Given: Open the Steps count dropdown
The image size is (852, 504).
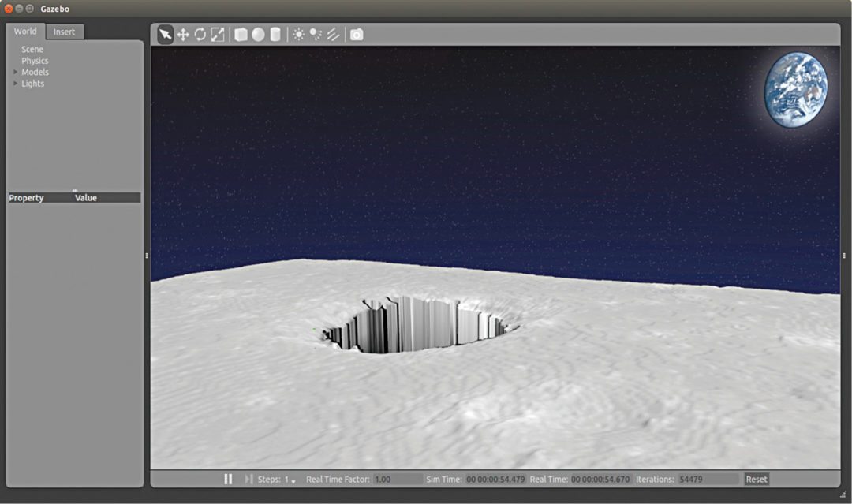Looking at the screenshot, I should tap(293, 480).
